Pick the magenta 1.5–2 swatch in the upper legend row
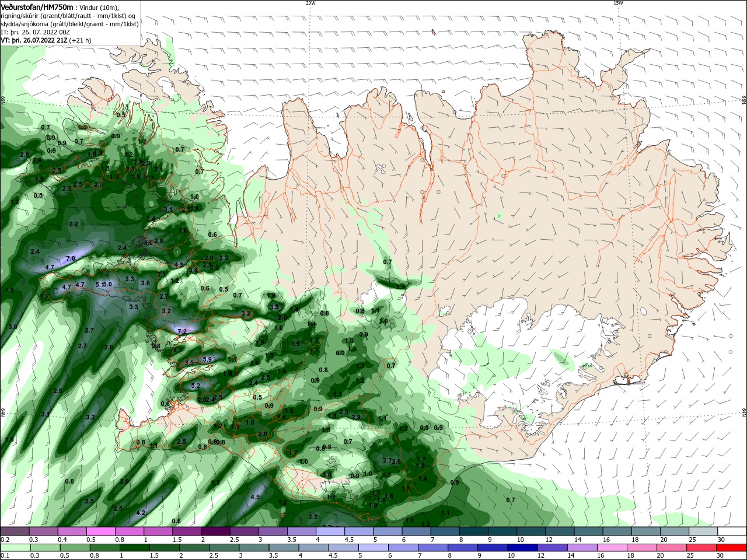The image size is (747, 560). pos(186,531)
